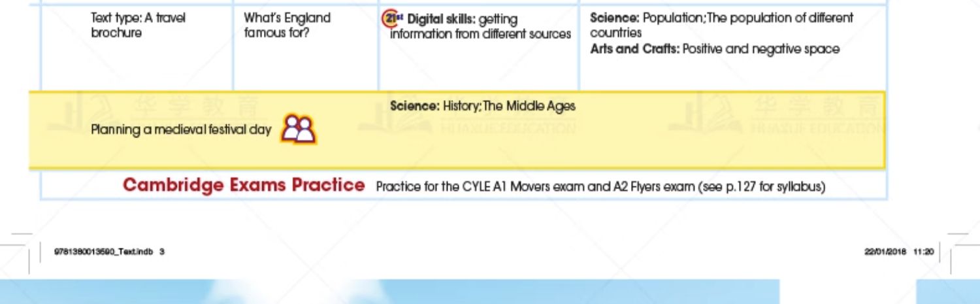980x304 pixels.
Task: Click the 'Arts and Crafts' bold label
Action: (x=635, y=49)
